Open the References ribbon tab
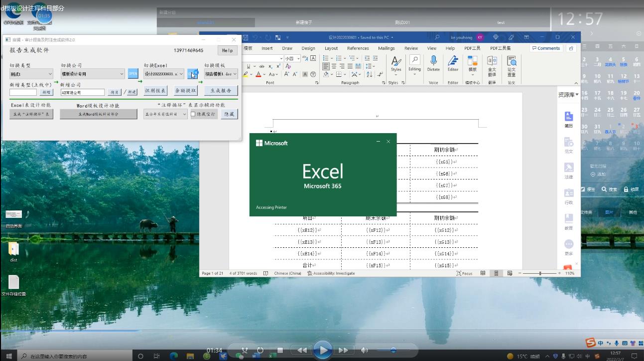Screen dimensions: 644x361 click(x=358, y=48)
